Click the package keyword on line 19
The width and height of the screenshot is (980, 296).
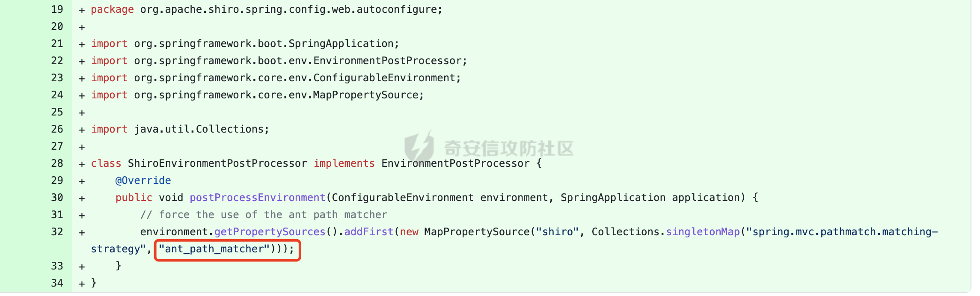tap(112, 9)
